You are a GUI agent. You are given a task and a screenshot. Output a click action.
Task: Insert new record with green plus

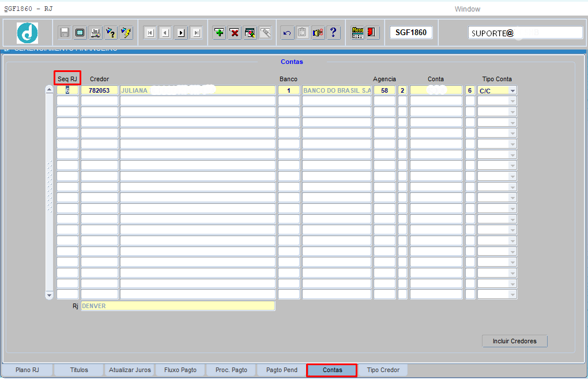219,33
